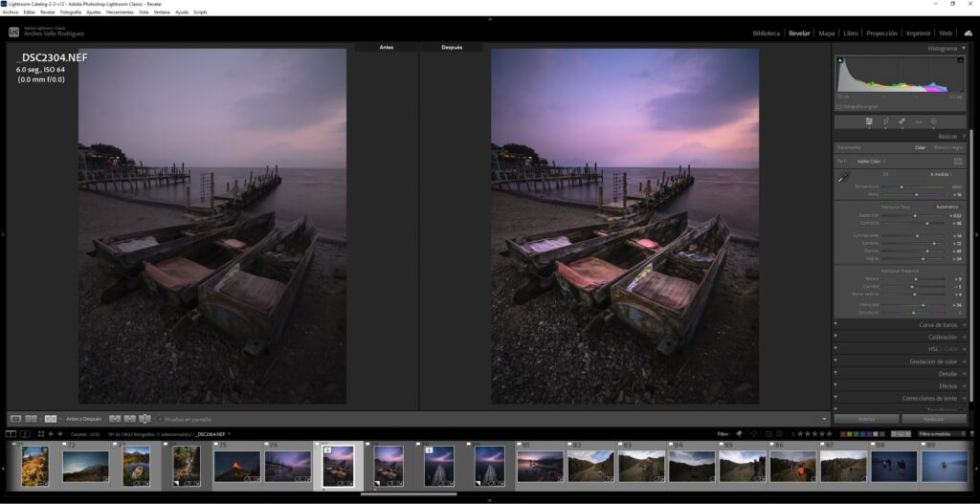Screen dimensions: 980x504
Task: Copy After settings to Before icon
Action: pos(130,419)
